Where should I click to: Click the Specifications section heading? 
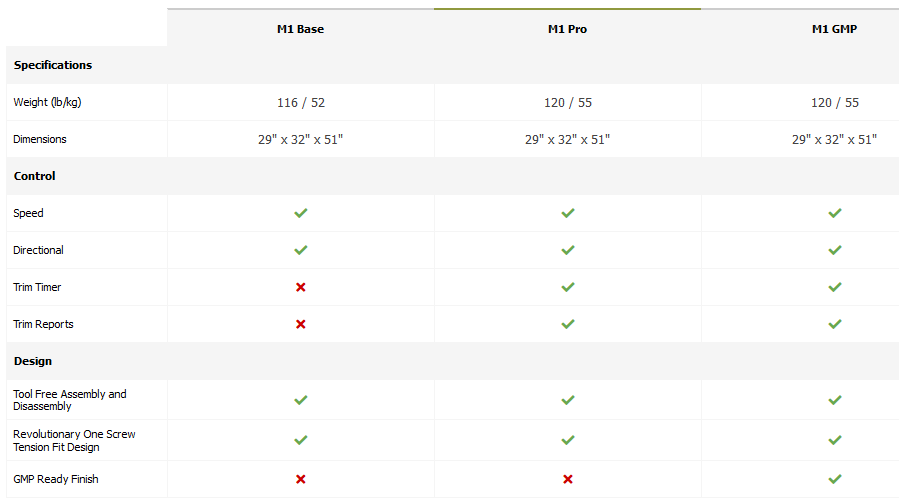point(53,65)
